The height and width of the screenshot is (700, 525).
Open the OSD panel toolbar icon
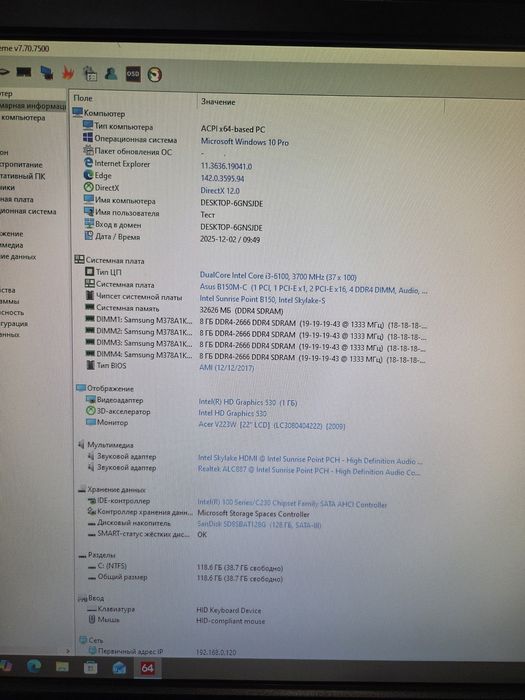coord(133,74)
